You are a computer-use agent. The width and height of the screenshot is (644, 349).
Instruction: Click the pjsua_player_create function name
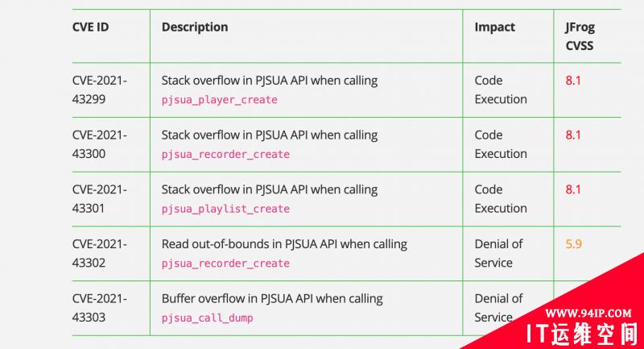pyautogui.click(x=219, y=100)
